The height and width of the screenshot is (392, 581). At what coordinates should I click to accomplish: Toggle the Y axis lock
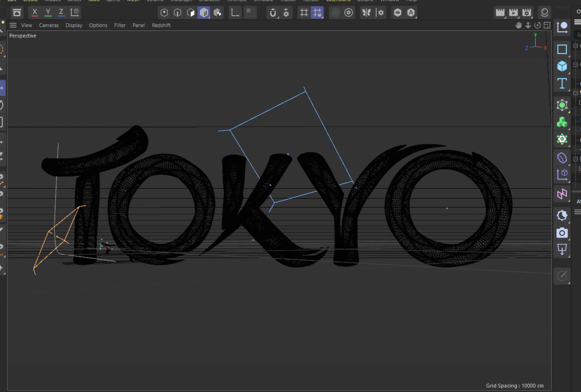(48, 12)
